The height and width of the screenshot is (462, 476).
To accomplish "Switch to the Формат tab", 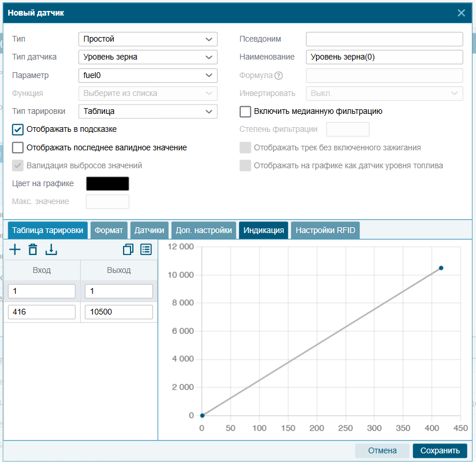I will coord(109,230).
